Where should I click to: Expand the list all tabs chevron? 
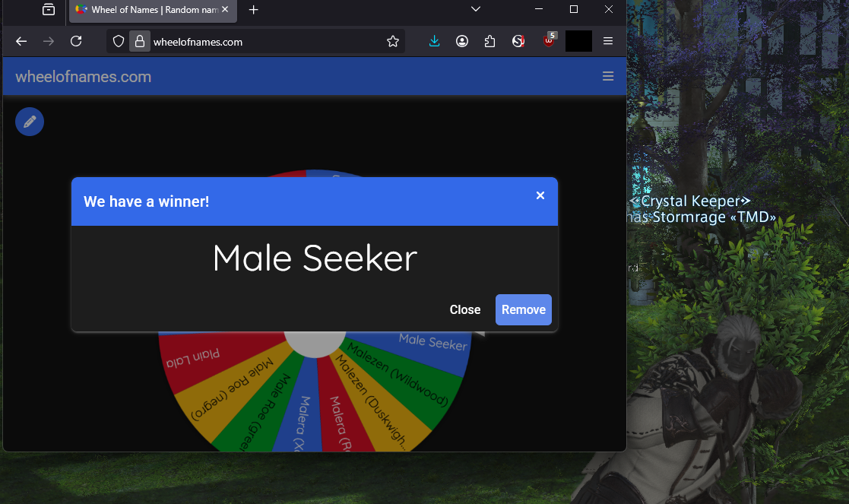click(475, 9)
